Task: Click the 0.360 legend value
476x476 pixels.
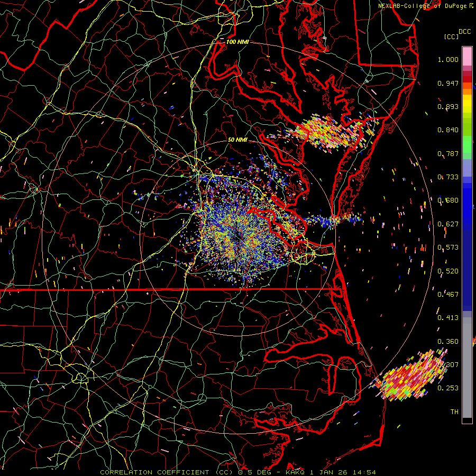Action: coord(448,342)
